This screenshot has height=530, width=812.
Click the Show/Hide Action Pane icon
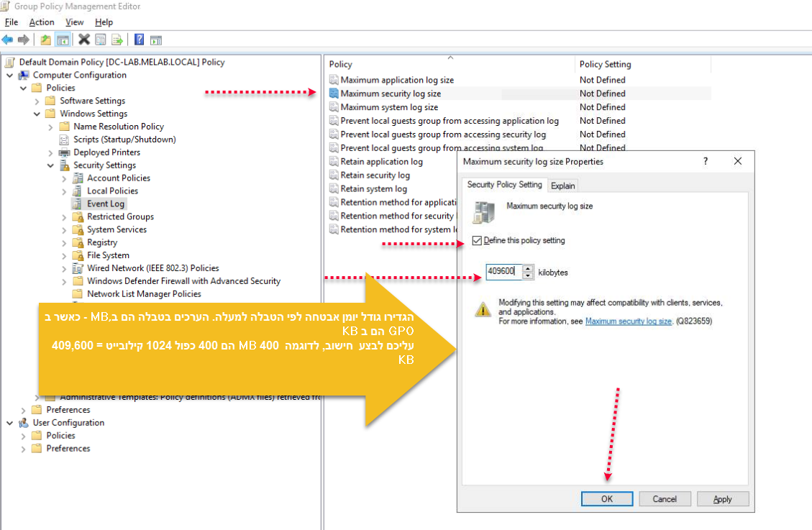pyautogui.click(x=155, y=40)
